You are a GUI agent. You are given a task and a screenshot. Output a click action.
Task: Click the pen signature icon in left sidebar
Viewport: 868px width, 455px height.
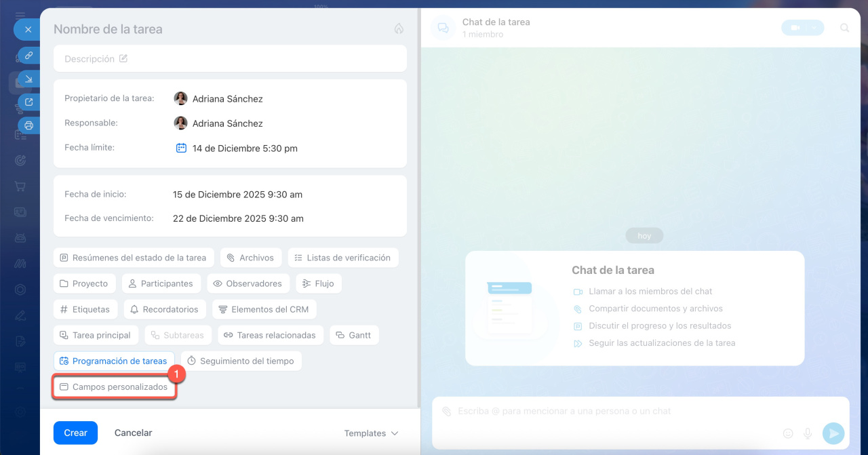click(20, 315)
